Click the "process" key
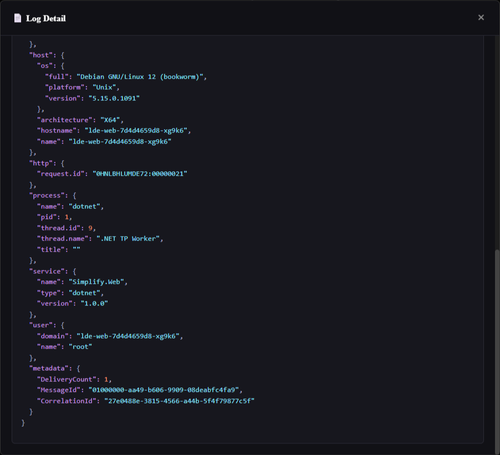This screenshot has width=500, height=455. pos(47,196)
